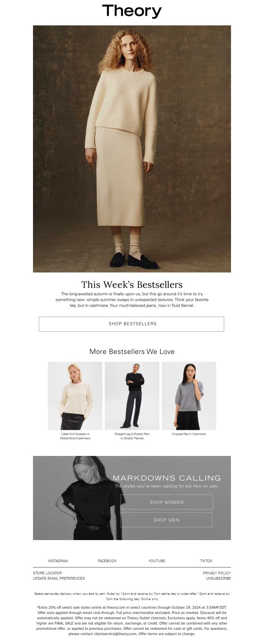This screenshot has height=644, width=264.
Task: Visit the TikTok link
Action: coord(206,561)
